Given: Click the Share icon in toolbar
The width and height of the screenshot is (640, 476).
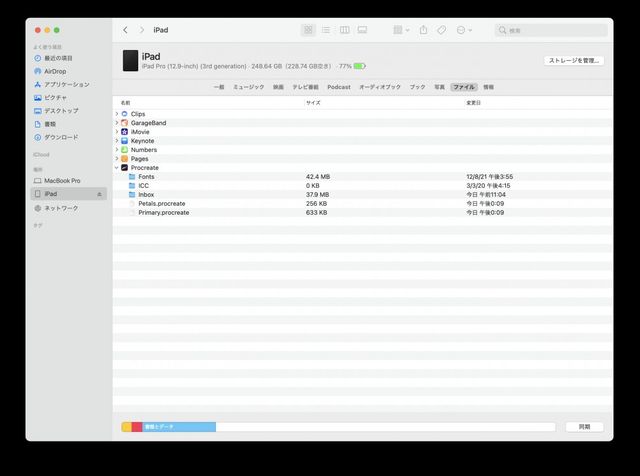Looking at the screenshot, I should (423, 30).
